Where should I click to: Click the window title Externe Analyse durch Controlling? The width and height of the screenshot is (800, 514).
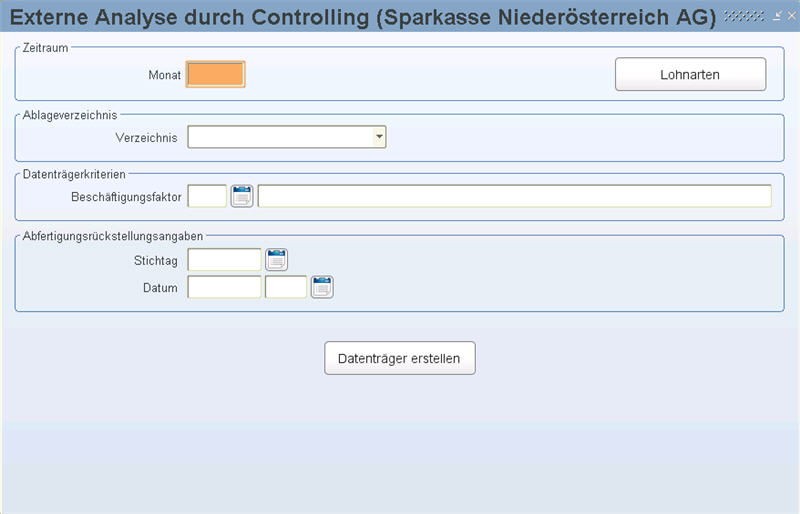point(363,17)
